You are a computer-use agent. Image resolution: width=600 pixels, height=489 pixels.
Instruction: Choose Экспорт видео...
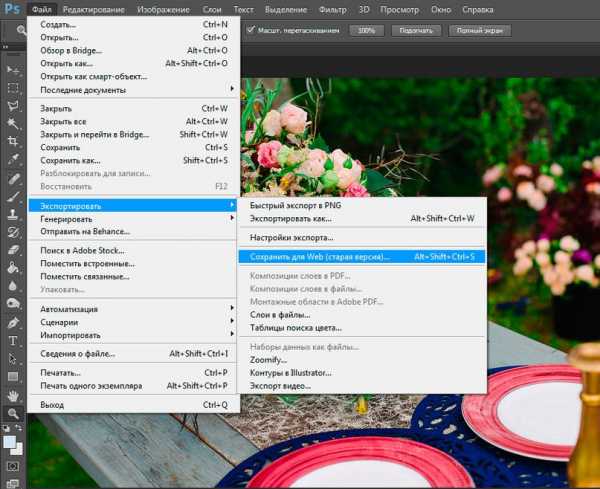(362, 386)
